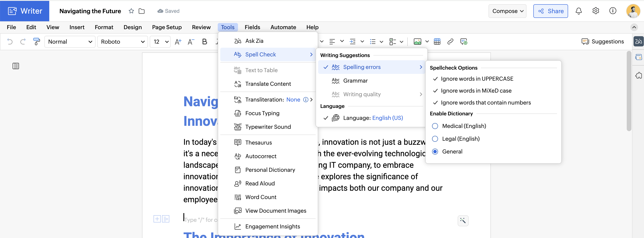Click the document outline panel icon
The width and height of the screenshot is (644, 238).
click(16, 66)
